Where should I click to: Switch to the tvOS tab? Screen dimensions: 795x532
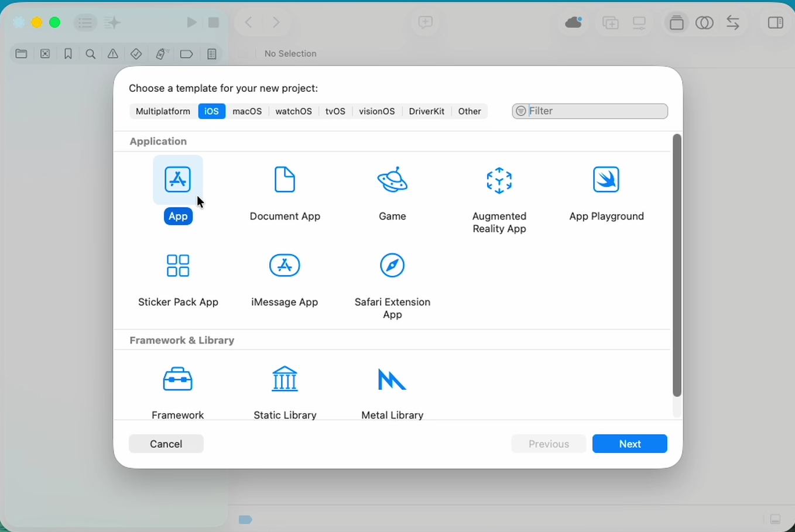click(x=335, y=111)
